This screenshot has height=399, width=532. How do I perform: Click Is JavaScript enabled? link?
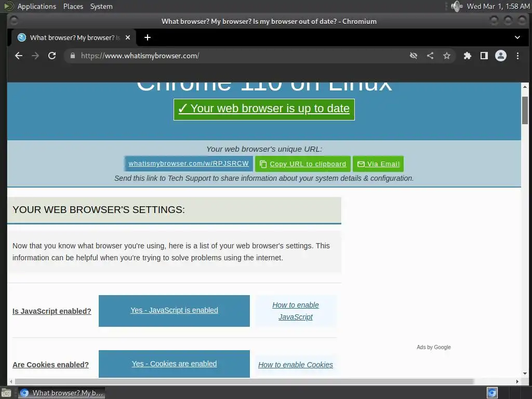pyautogui.click(x=52, y=311)
